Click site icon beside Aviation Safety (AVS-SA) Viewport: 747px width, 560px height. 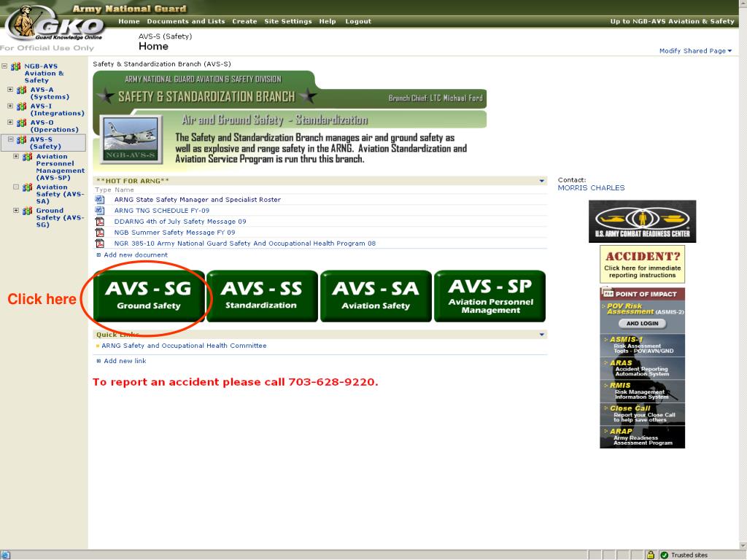point(27,187)
